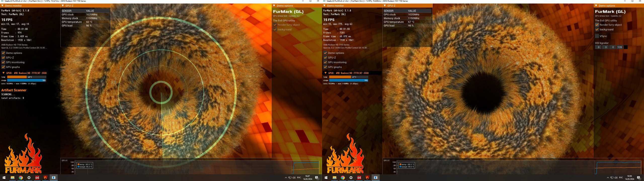Open the volume icon in the left taskbar

294,178
